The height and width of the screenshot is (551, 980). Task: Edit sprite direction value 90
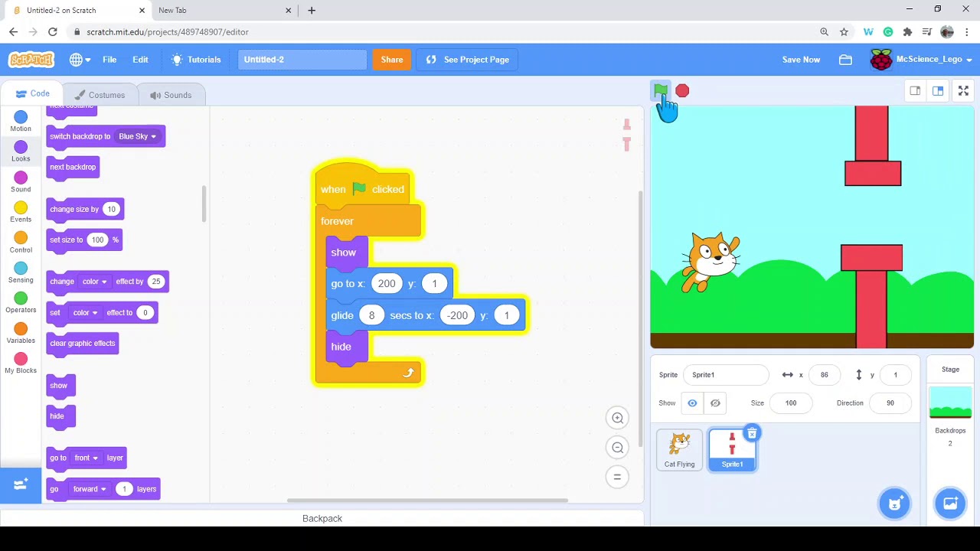click(890, 403)
